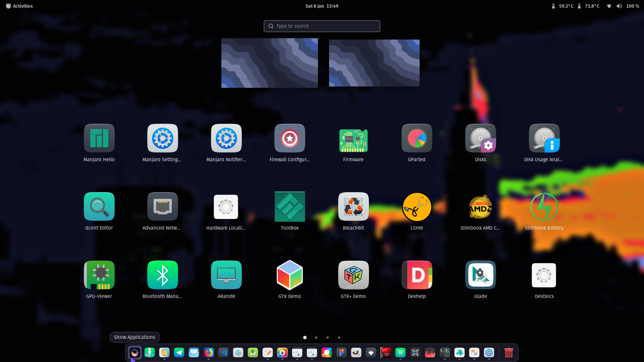Open the mail client in dock

coord(194,353)
